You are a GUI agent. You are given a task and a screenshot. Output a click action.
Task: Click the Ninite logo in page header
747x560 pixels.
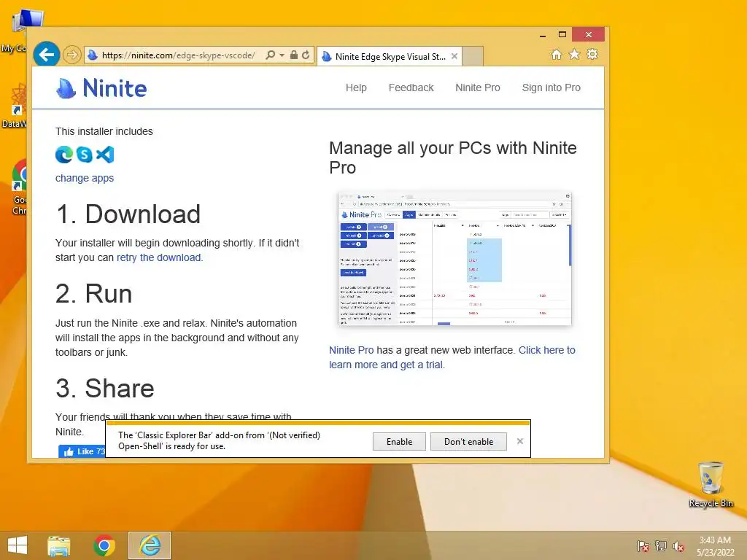(101, 88)
